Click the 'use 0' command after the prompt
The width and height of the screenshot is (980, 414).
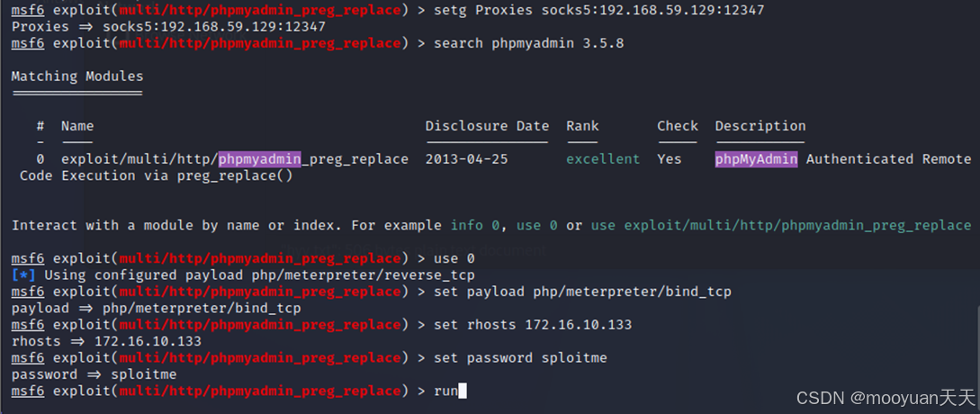(454, 258)
